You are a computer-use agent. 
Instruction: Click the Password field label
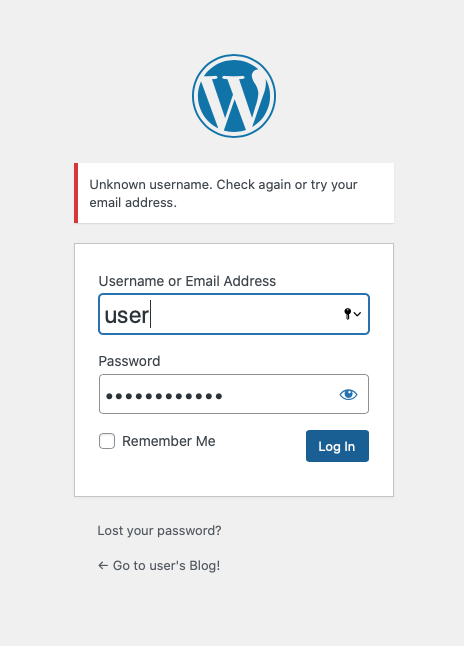pos(129,361)
